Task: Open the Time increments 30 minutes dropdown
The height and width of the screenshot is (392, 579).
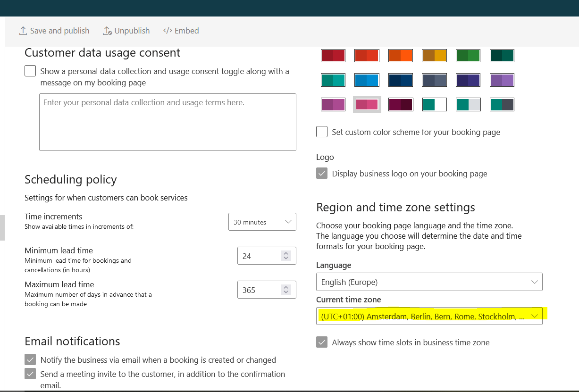Action: click(x=262, y=222)
